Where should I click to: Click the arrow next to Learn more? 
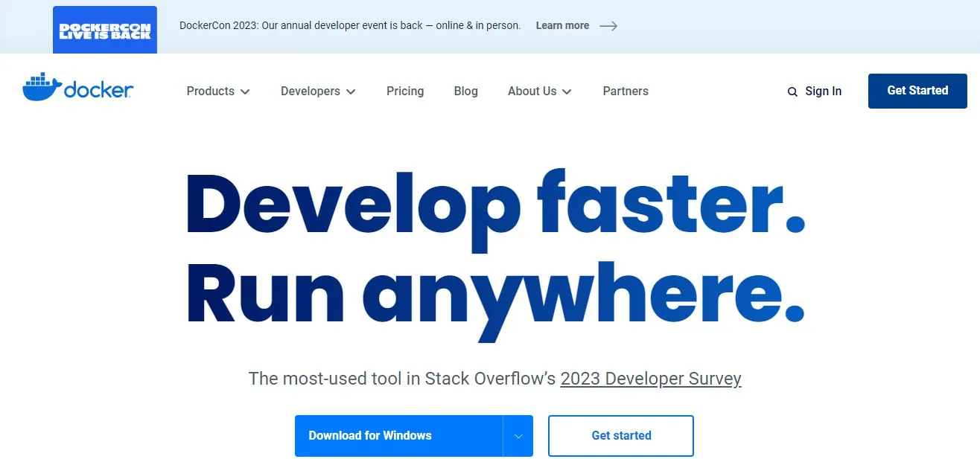coord(608,26)
